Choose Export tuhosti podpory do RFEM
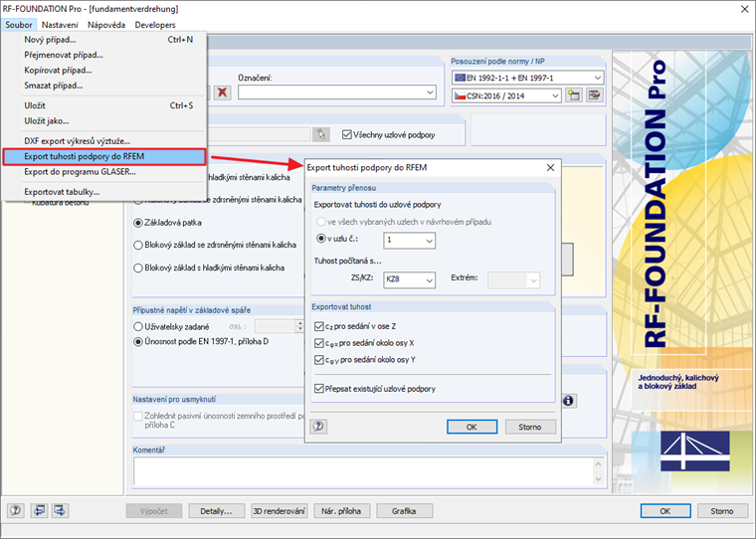Image resolution: width=756 pixels, height=539 pixels. pyautogui.click(x=104, y=157)
